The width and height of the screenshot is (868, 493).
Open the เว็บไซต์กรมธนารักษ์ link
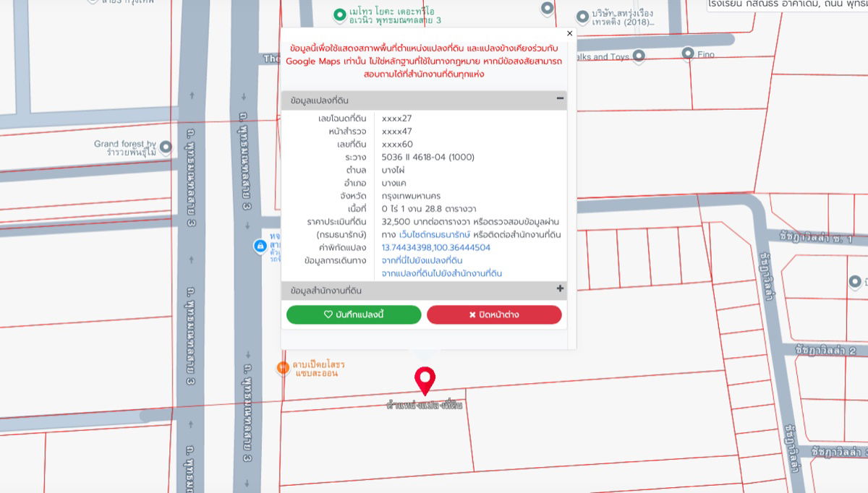[434, 235]
